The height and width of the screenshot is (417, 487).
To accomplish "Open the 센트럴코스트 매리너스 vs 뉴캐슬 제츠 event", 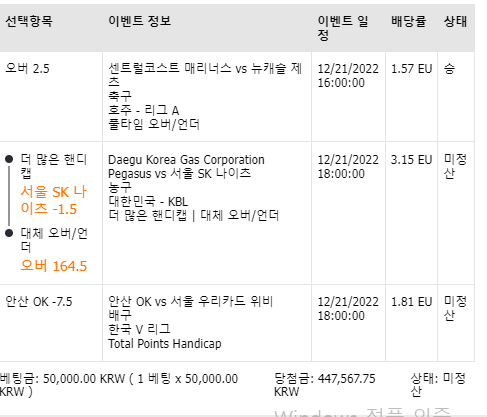I will tap(205, 75).
